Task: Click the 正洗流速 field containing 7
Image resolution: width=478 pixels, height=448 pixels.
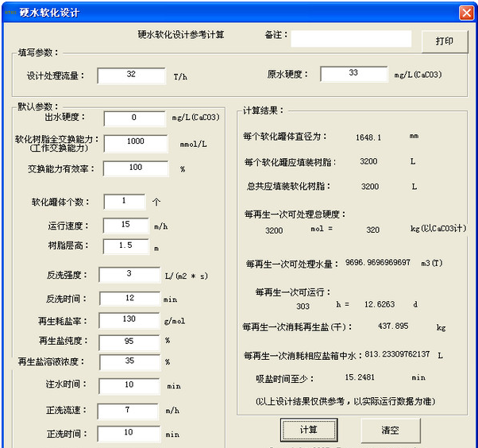Action: [128, 411]
